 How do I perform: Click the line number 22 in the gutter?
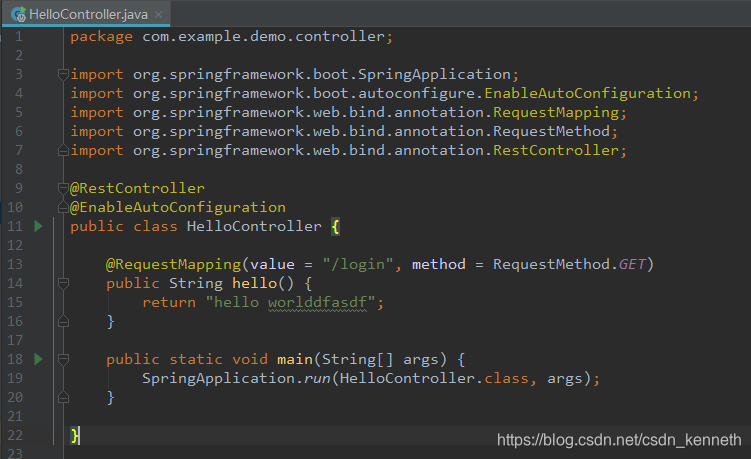coord(15,435)
